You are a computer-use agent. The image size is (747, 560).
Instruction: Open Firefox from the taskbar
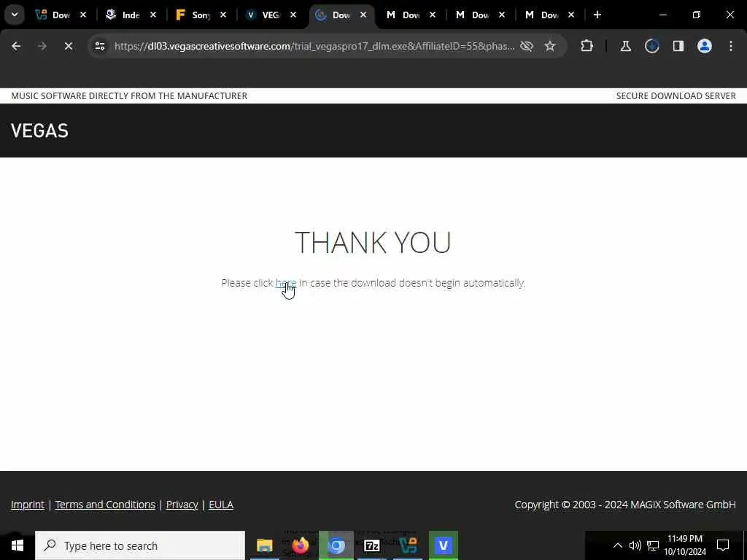301,545
